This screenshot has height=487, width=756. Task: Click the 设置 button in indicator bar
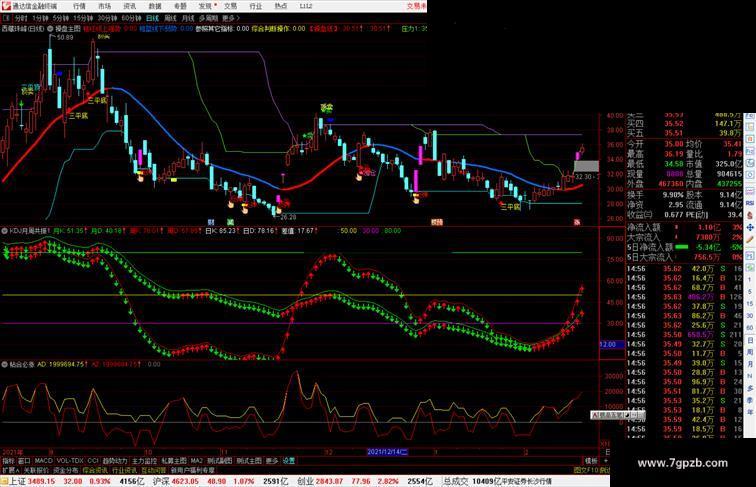[x=288, y=461]
